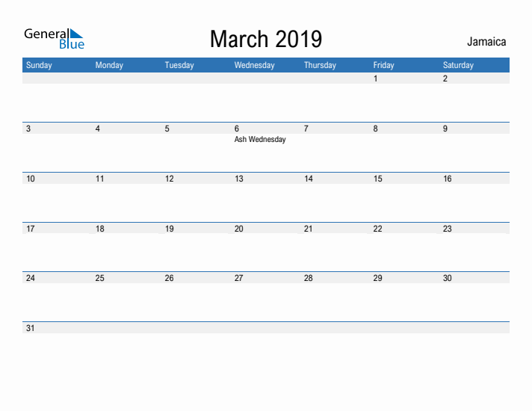Select date 10 on Sunday
532x411 pixels.
click(31, 179)
